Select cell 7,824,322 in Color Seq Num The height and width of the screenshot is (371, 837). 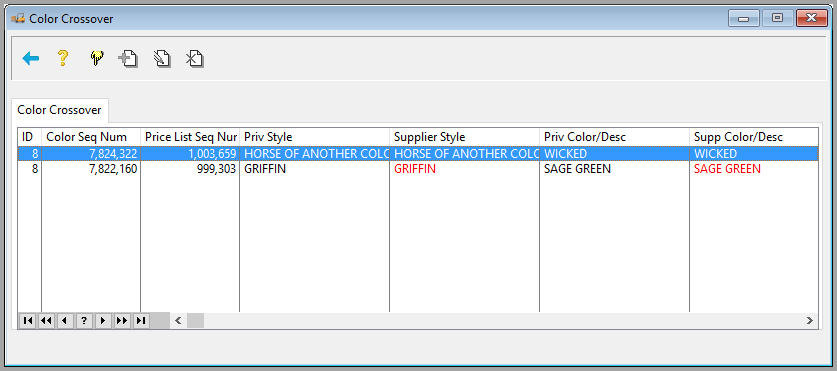pyautogui.click(x=91, y=154)
